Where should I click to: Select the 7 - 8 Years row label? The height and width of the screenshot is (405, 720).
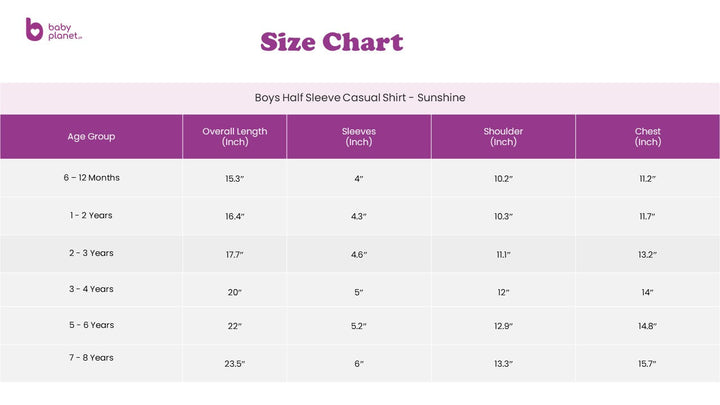[91, 357]
